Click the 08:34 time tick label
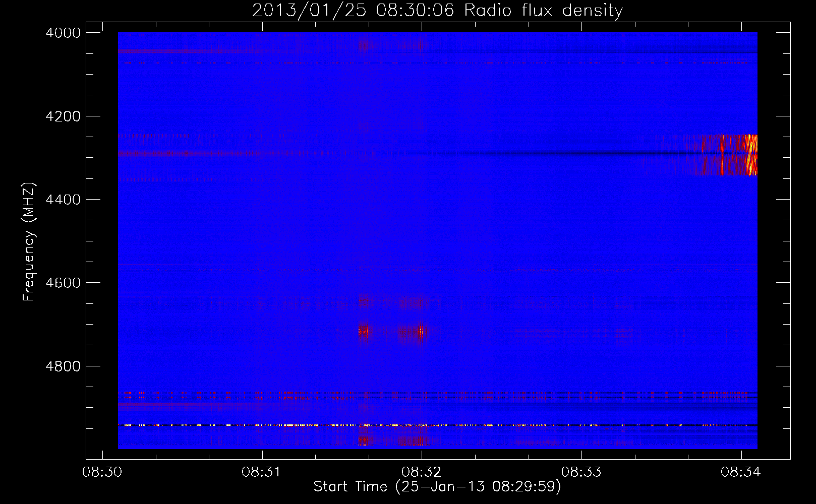Viewport: 816px width, 504px height. coord(741,472)
